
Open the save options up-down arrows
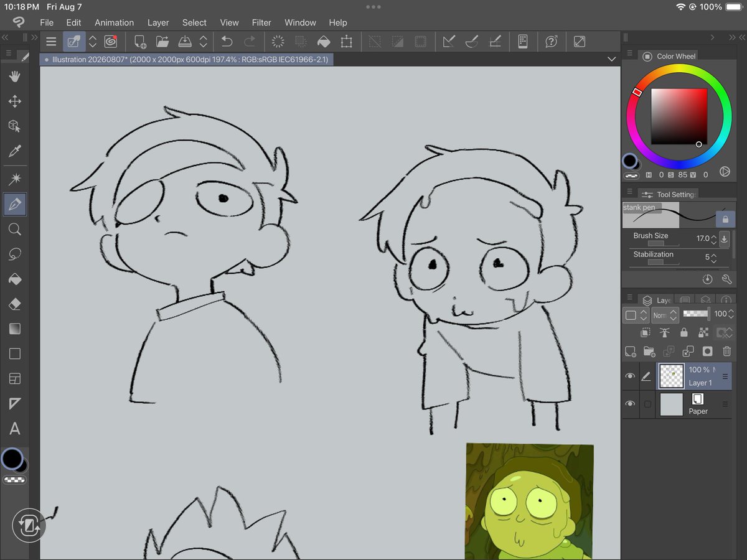[203, 42]
